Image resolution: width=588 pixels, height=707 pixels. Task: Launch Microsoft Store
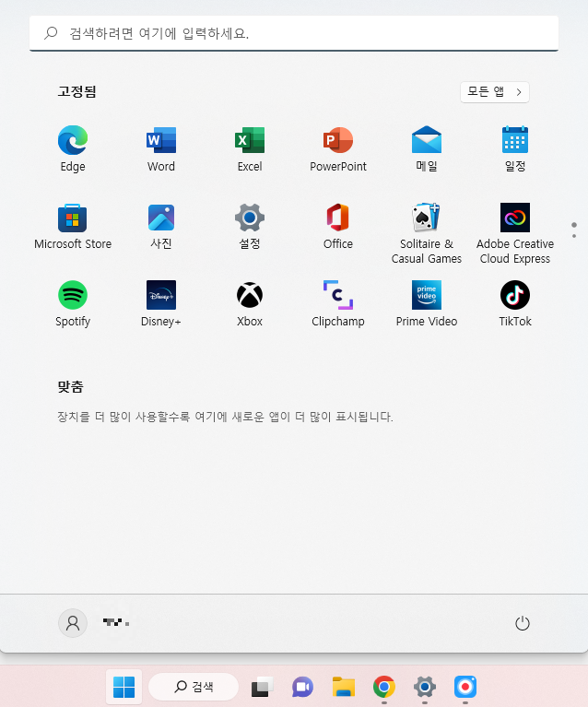73,227
